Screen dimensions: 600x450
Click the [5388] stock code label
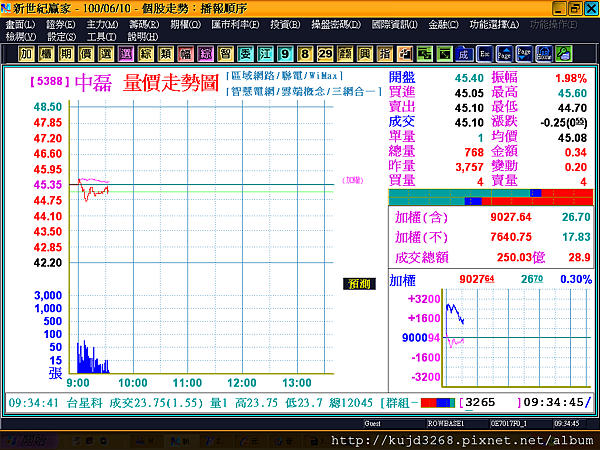[50, 81]
